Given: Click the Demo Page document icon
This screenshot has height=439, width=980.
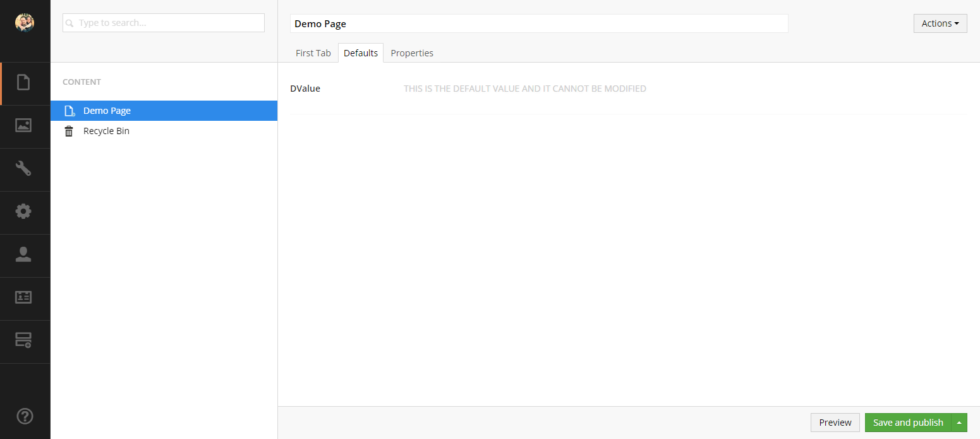Looking at the screenshot, I should coord(70,111).
